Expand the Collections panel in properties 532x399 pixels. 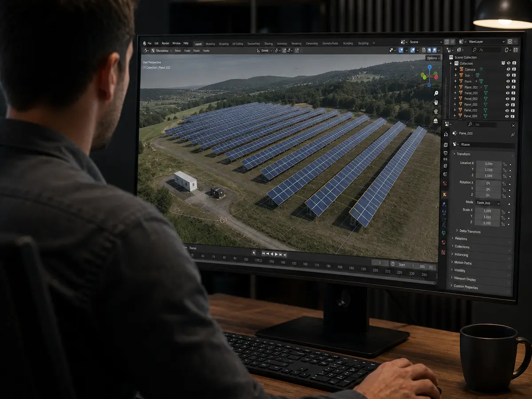click(461, 246)
